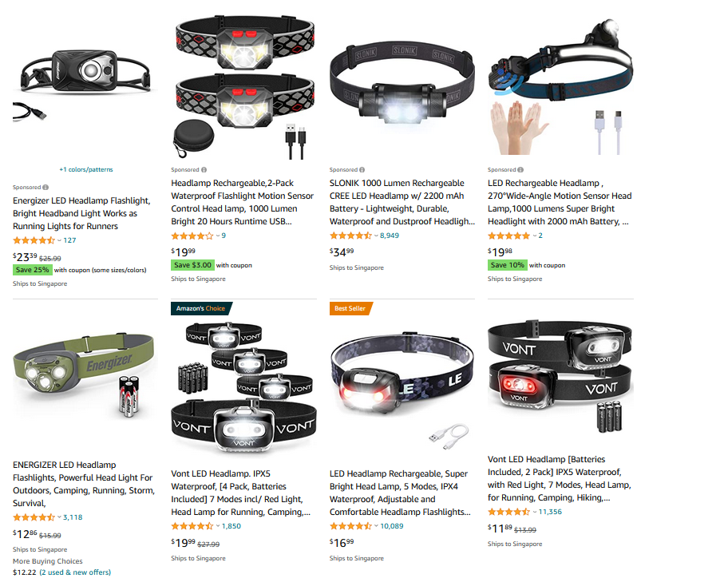This screenshot has width=728, height=586.
Task: Click Sponsored info icon for 270° Wide-Angle headlamp
Action: pyautogui.click(x=520, y=170)
